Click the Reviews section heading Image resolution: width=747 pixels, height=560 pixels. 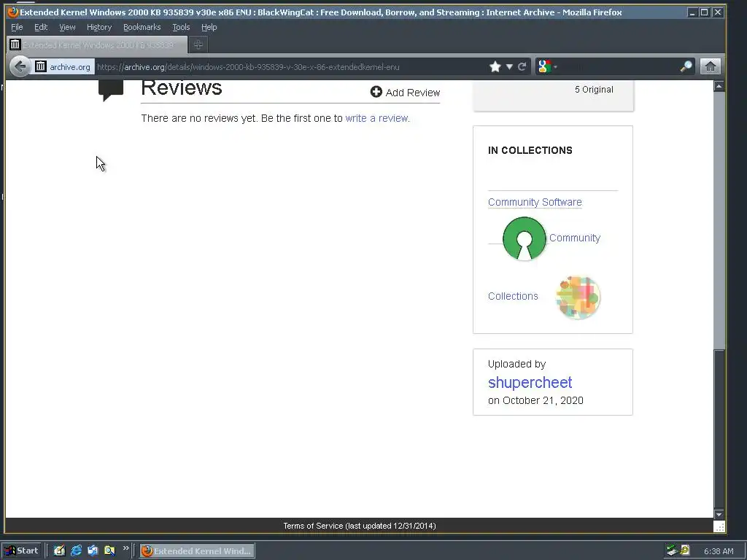(182, 88)
